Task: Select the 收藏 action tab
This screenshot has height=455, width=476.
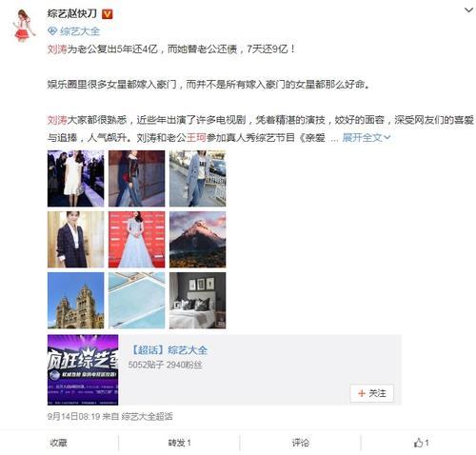Action: tap(59, 443)
